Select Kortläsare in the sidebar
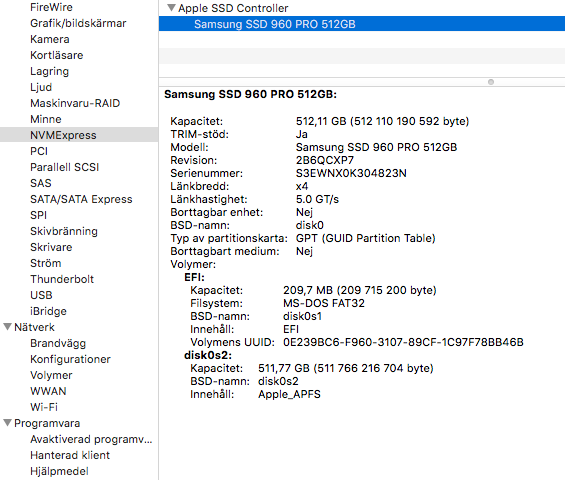The width and height of the screenshot is (565, 480). [57, 55]
